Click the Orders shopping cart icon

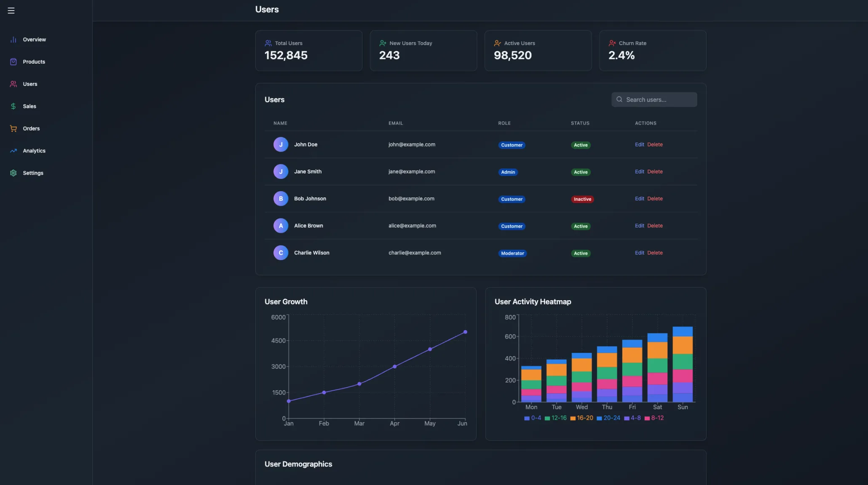(x=13, y=129)
